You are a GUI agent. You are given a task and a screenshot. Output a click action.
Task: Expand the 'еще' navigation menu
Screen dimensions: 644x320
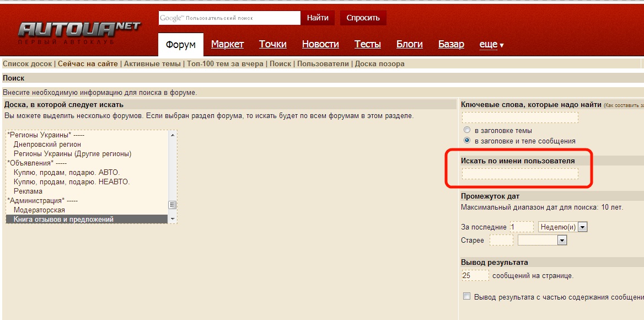click(x=491, y=44)
